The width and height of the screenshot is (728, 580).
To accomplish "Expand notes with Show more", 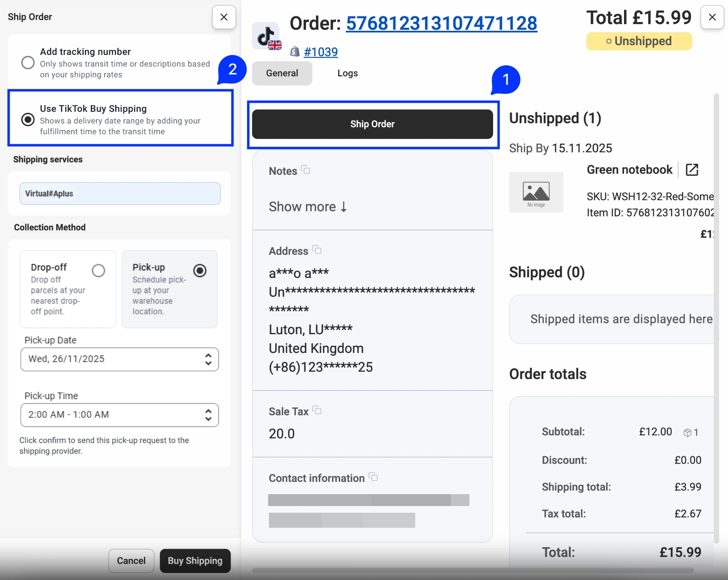I will point(308,207).
